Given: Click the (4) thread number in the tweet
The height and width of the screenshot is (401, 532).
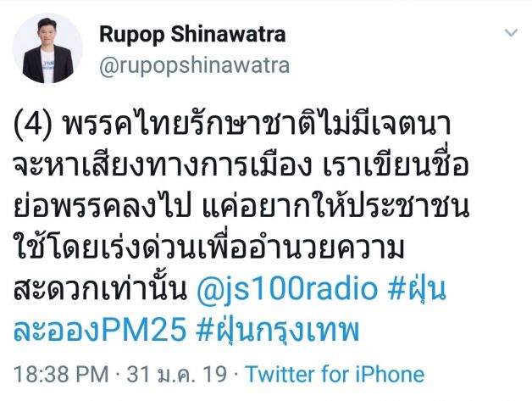Looking at the screenshot, I should click(x=33, y=125).
